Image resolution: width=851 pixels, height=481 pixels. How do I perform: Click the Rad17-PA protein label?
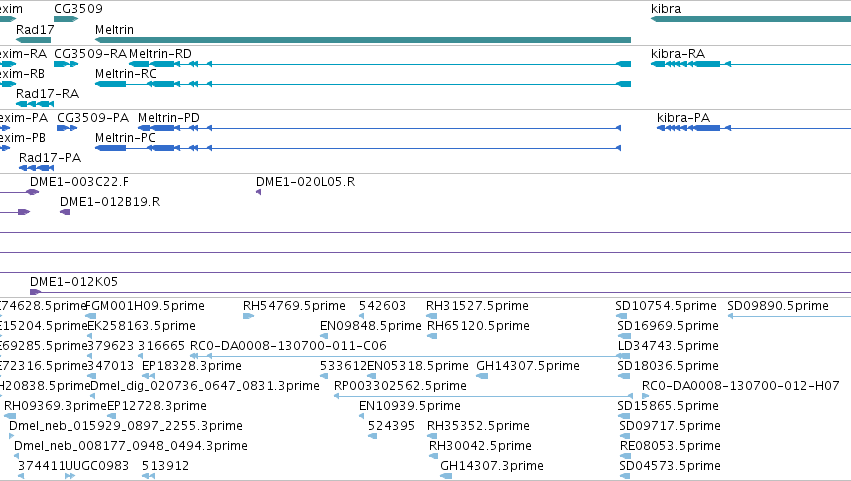point(50,158)
